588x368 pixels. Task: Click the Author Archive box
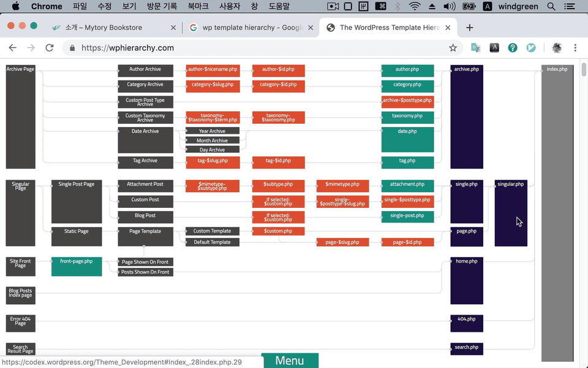point(146,71)
